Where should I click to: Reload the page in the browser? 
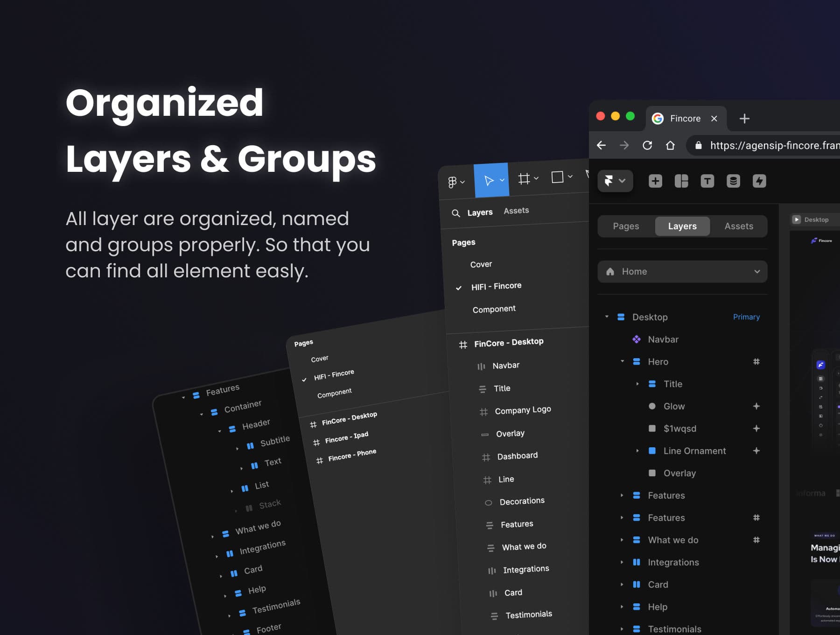coord(647,145)
